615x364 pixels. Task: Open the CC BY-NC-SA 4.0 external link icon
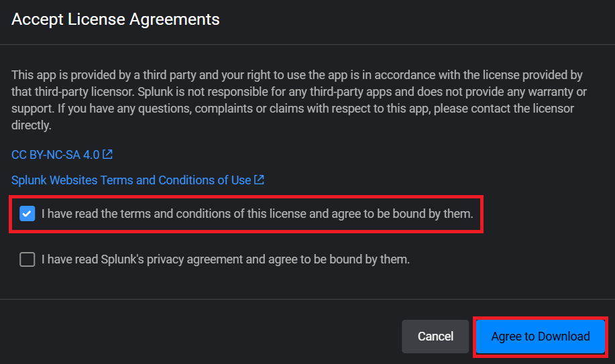[108, 155]
